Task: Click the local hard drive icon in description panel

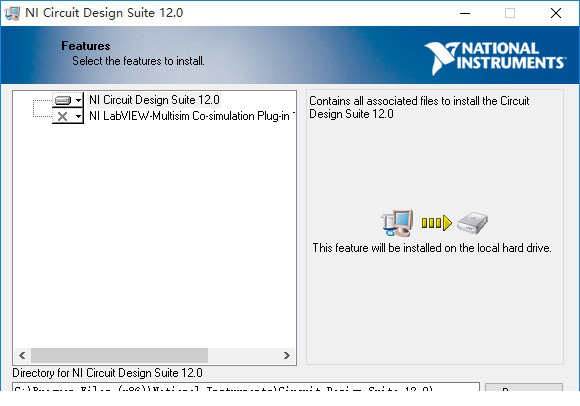Action: [472, 223]
